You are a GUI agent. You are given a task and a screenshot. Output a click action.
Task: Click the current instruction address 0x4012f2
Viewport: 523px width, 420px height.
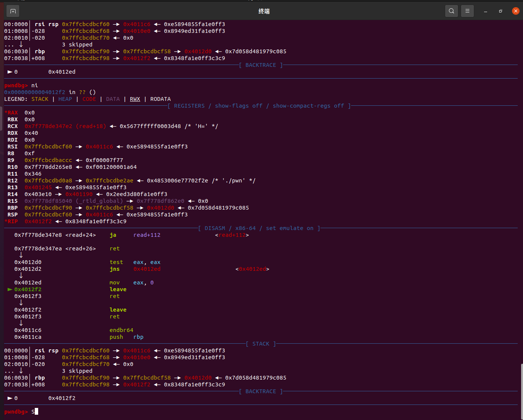tap(28, 289)
